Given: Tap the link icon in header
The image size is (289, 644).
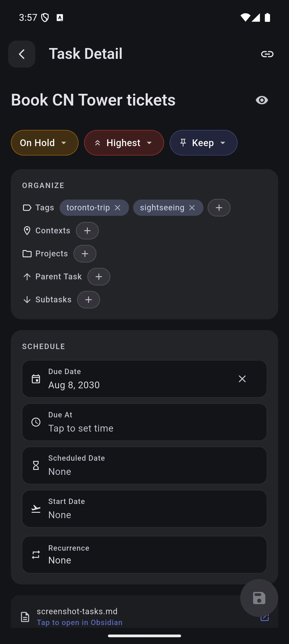Looking at the screenshot, I should [267, 54].
